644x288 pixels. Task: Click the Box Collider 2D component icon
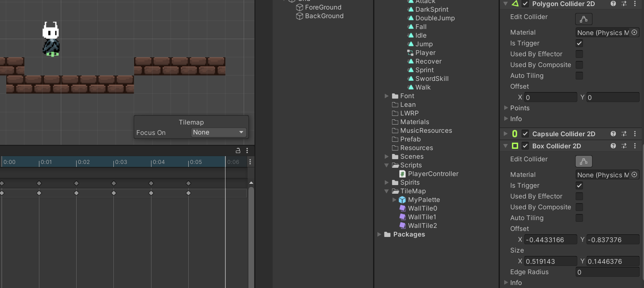coord(515,146)
